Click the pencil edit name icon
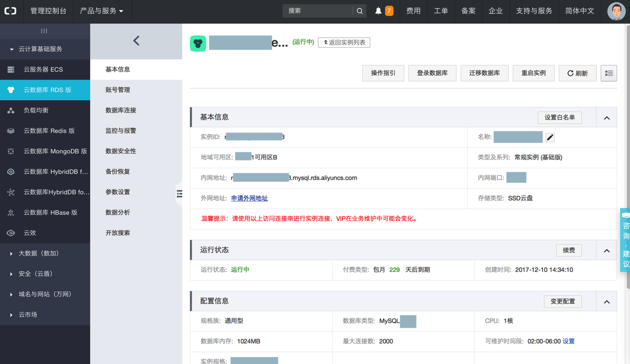 coord(550,137)
